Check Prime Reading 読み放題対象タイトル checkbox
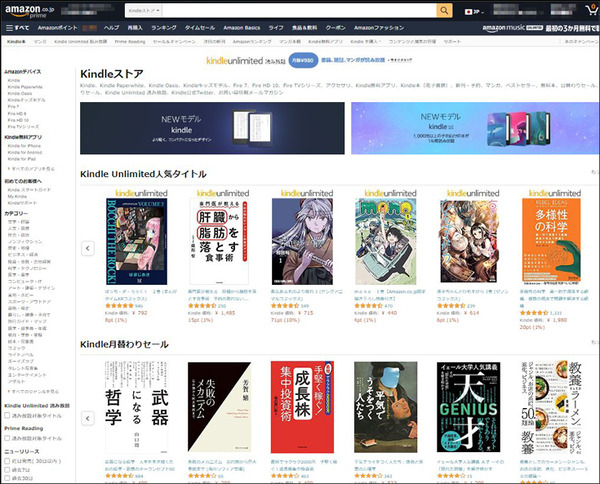Viewport: 600px width, 484px height. pyautogui.click(x=8, y=438)
